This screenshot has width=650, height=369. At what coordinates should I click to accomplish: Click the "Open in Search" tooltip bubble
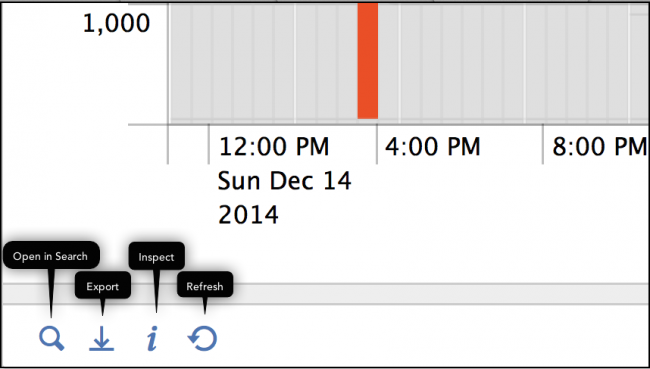point(51,255)
